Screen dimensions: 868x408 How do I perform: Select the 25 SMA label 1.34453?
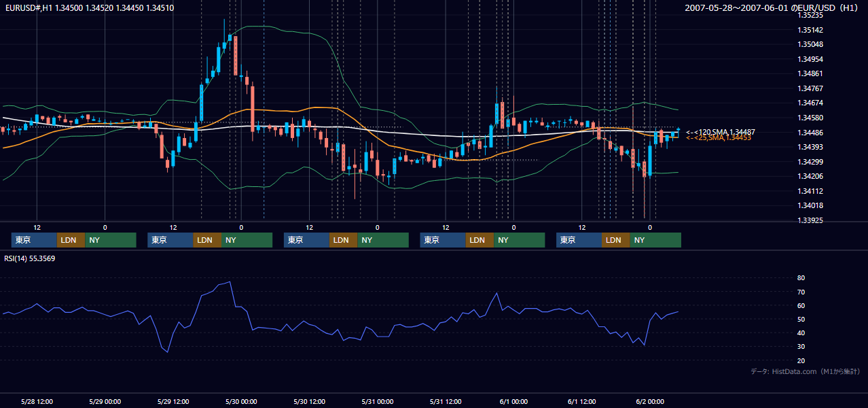[x=718, y=138]
